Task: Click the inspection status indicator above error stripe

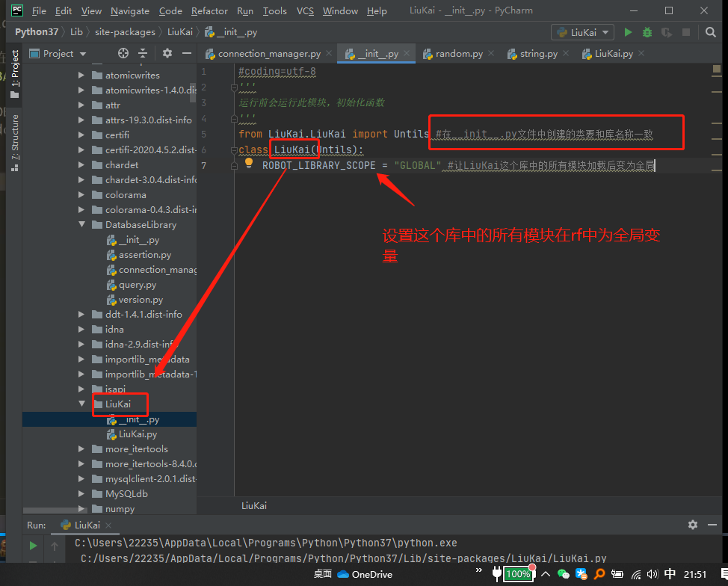Action: pyautogui.click(x=716, y=69)
